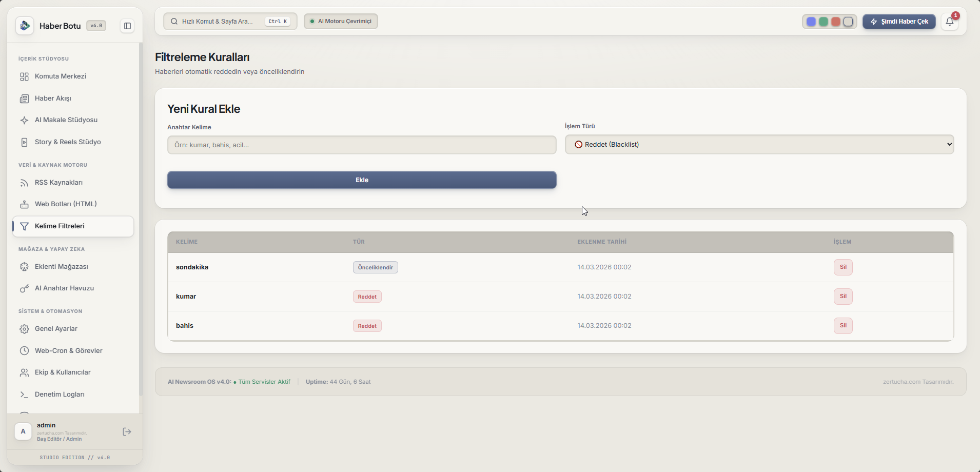Screen dimensions: 980x472
Task: Click the Eklenti Mağazası puzzle icon
Action: click(x=24, y=267)
